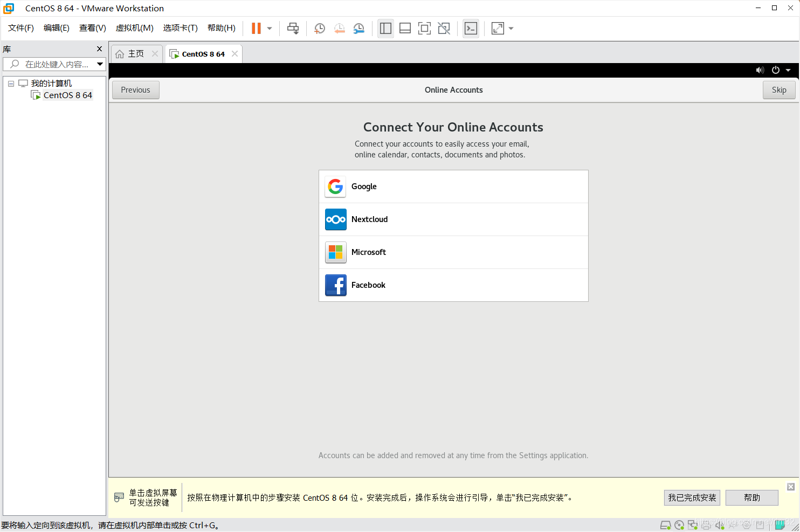
Task: Enter full screen mode icon
Action: point(424,29)
